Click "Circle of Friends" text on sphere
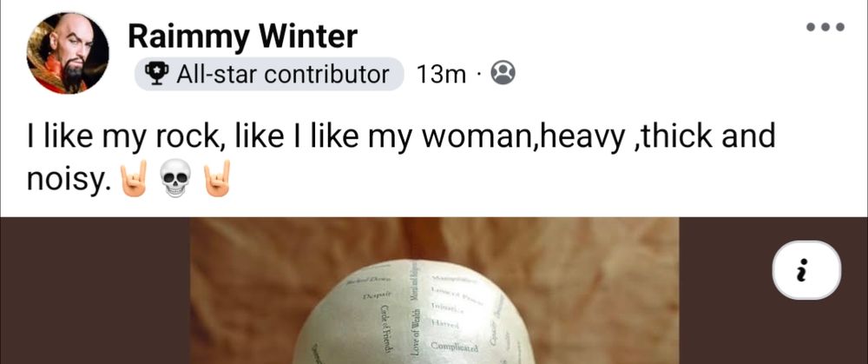The image size is (868, 364). tap(386, 329)
